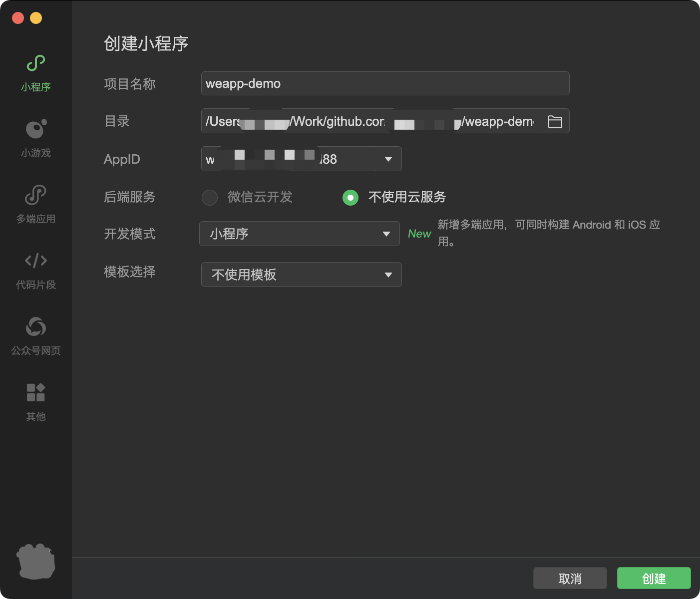
Task: Expand the 模板选择 不使用模板 dropdown
Action: 302,275
